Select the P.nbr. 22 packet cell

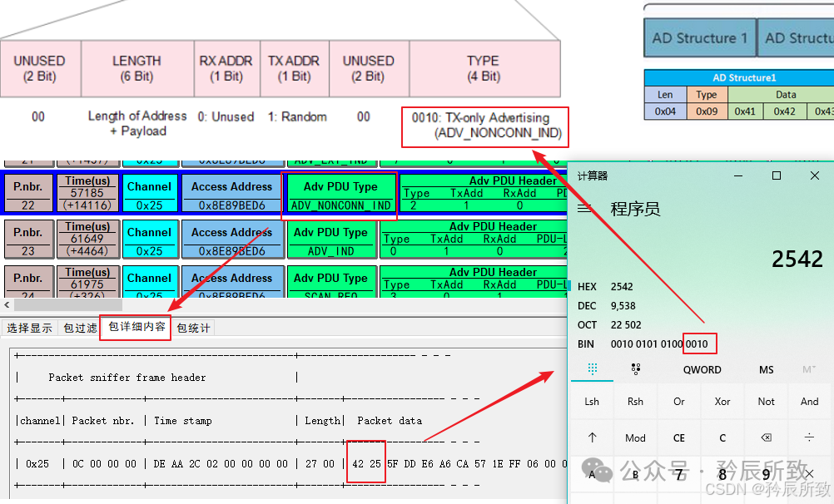(x=29, y=194)
